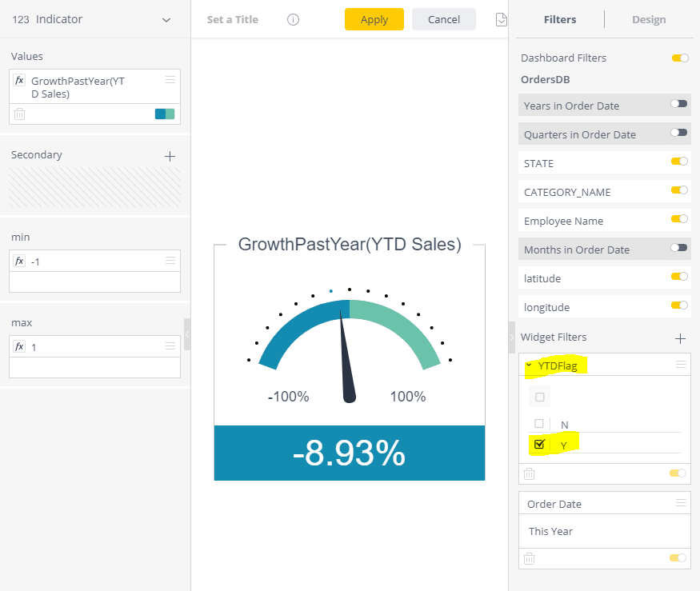The image size is (700, 591).
Task: Enable Years in Order Date filter
Action: coord(679,104)
